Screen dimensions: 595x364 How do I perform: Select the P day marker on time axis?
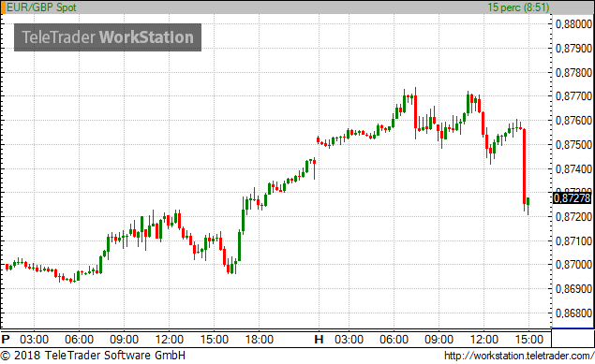click(6, 339)
